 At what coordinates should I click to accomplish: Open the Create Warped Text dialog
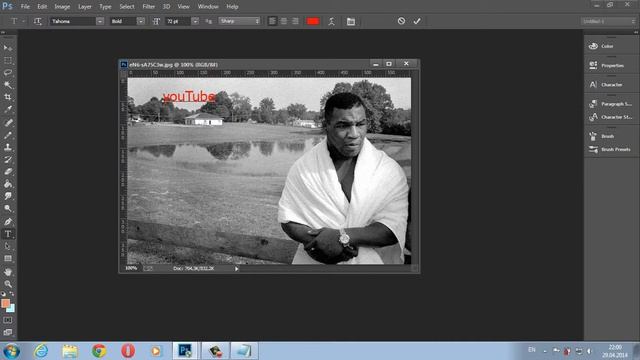click(x=331, y=21)
